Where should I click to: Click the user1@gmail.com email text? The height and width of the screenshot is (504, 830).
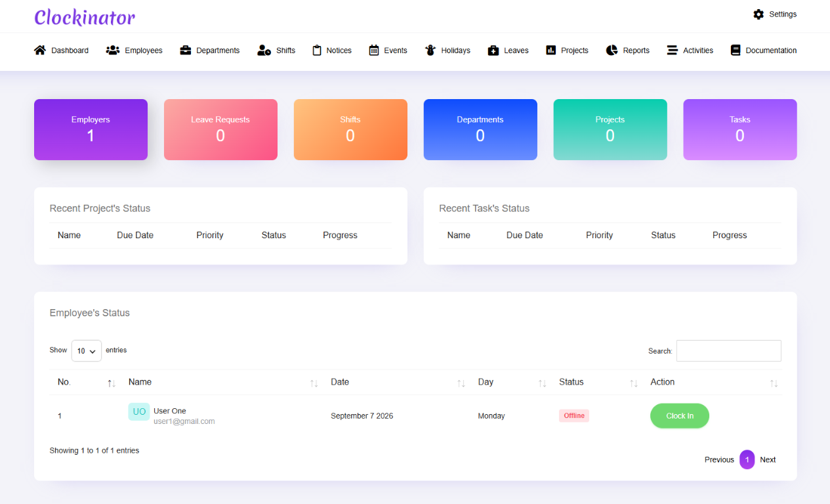184,421
